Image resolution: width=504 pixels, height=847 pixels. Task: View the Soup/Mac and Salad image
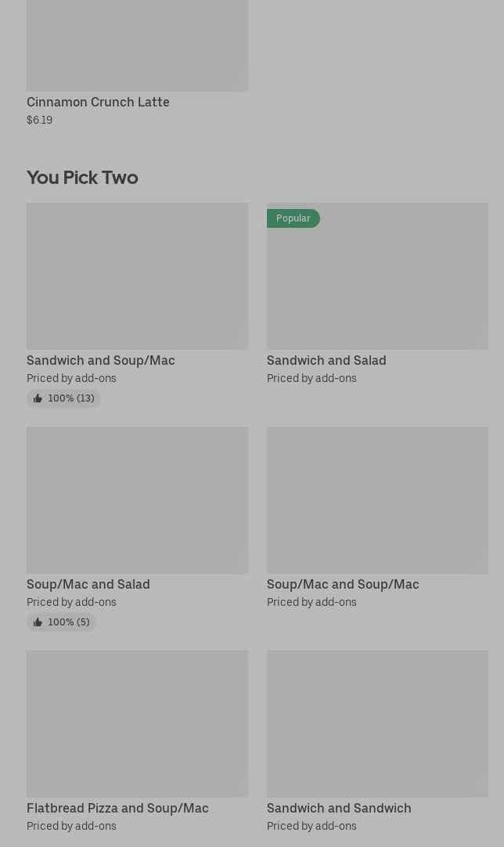pos(137,499)
